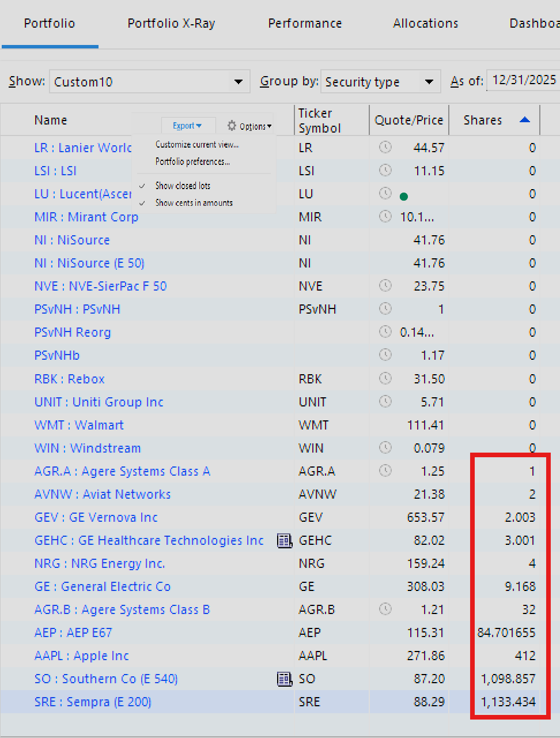Click the clock icon in UNIT row
560x738 pixels.
385,402
